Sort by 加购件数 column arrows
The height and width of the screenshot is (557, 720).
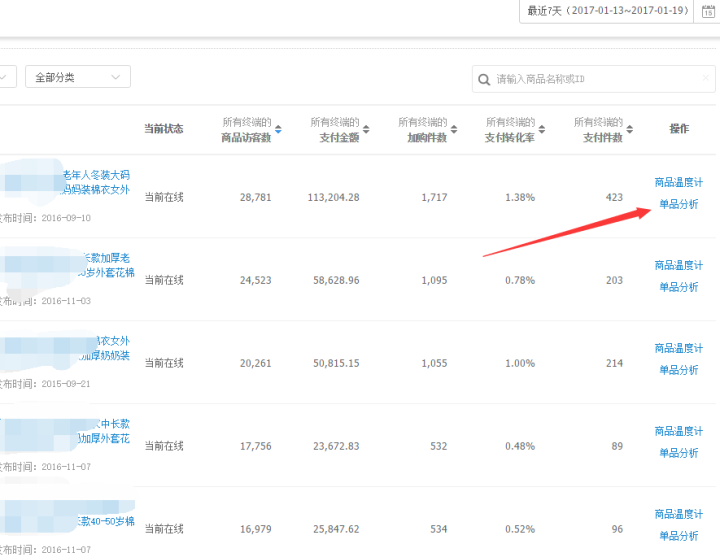pyautogui.click(x=454, y=129)
